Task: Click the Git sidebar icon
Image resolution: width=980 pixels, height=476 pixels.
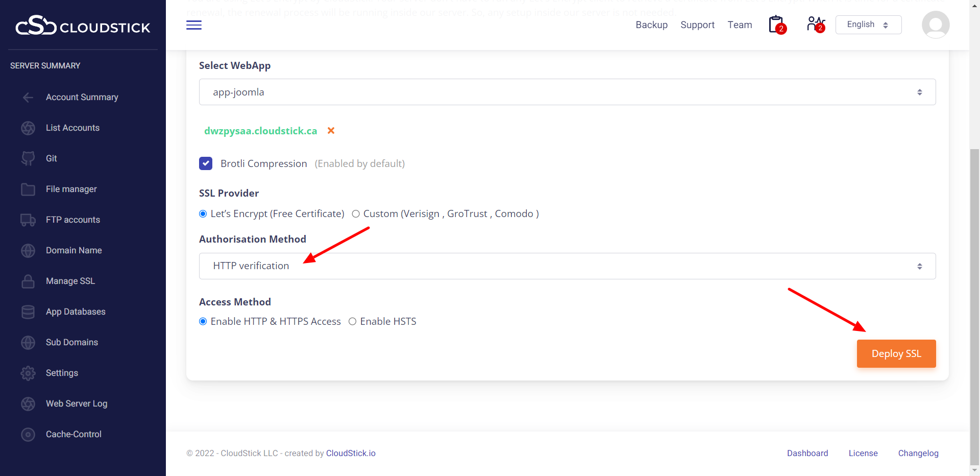Action: (28, 158)
